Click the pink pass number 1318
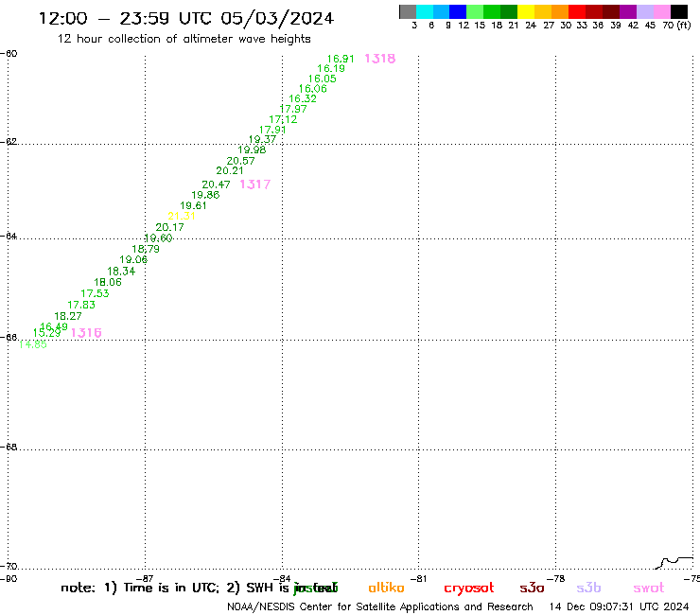This screenshot has width=700, height=615. pos(380,59)
